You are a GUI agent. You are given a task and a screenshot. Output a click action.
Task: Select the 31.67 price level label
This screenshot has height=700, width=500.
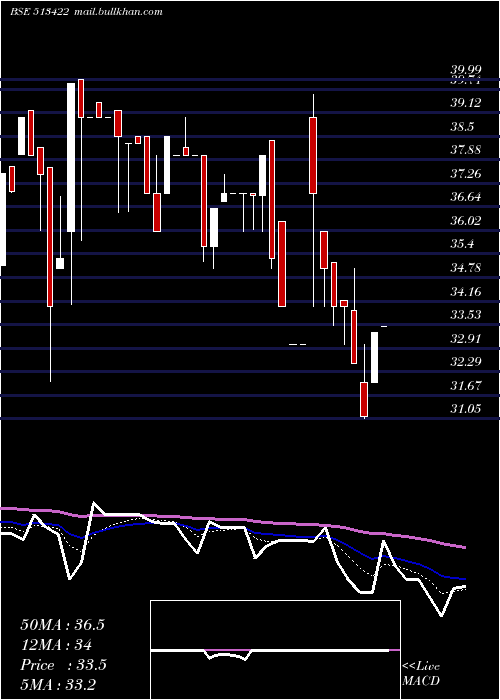tap(466, 385)
